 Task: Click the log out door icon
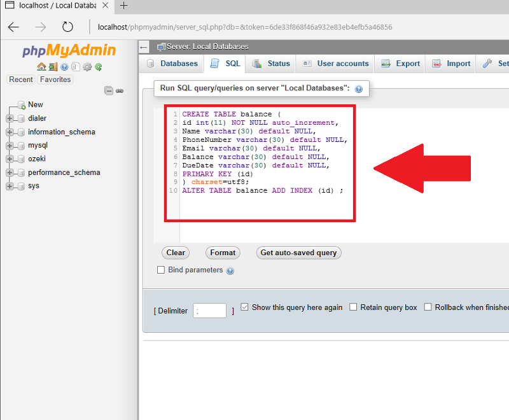[53, 67]
